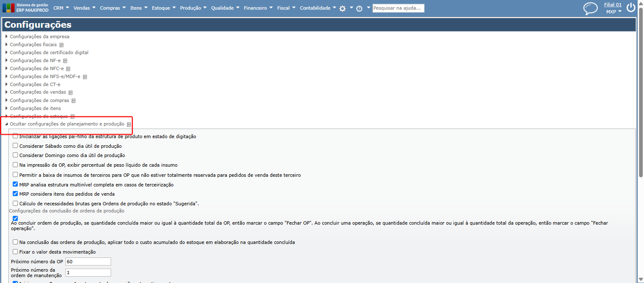644x283 pixels.
Task: Enable Considerar Sábado como dia útil
Action: pyautogui.click(x=16, y=146)
